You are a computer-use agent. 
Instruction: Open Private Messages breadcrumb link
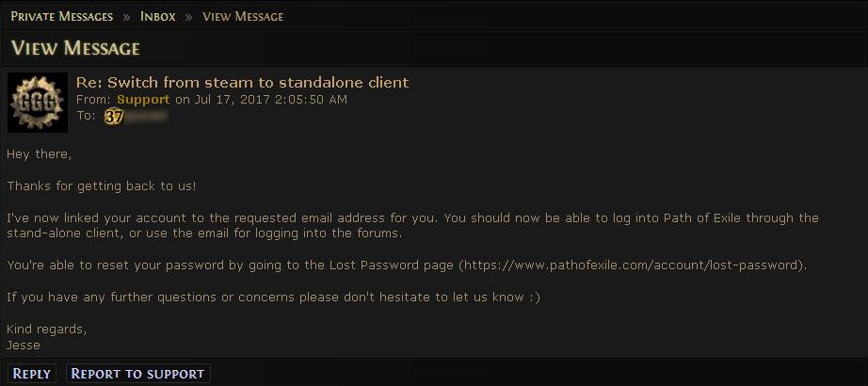click(x=61, y=17)
